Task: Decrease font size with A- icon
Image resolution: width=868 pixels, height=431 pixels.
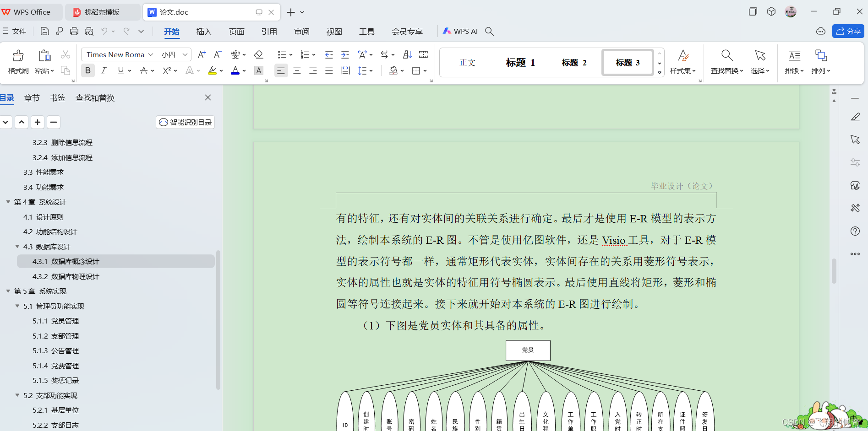Action: click(218, 54)
